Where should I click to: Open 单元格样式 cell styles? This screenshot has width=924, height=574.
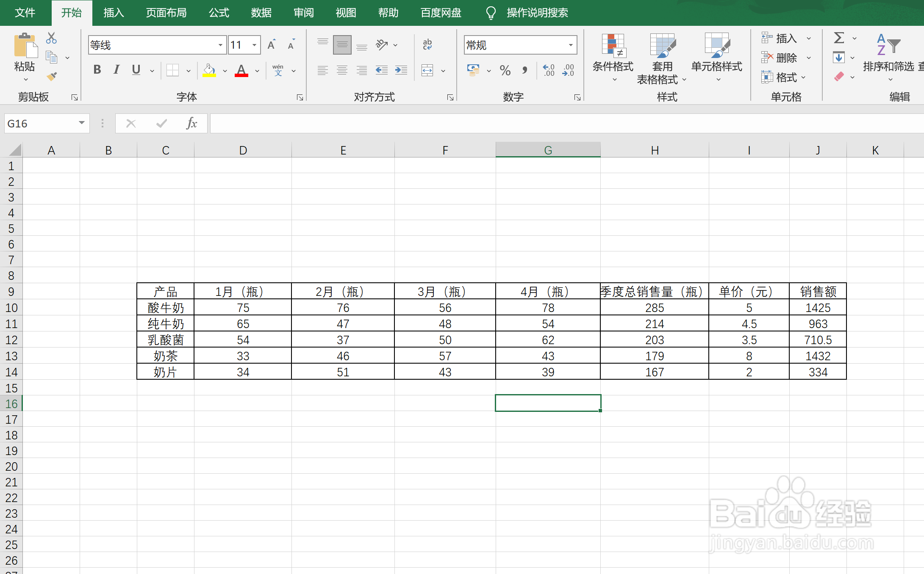[x=717, y=57]
